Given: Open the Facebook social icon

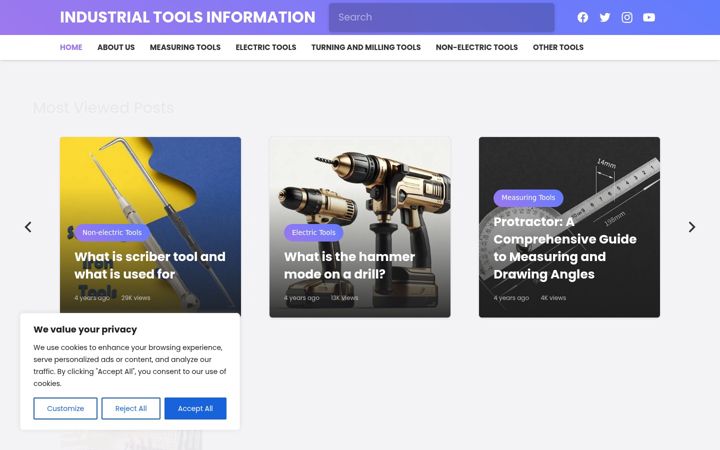Looking at the screenshot, I should coord(583,17).
